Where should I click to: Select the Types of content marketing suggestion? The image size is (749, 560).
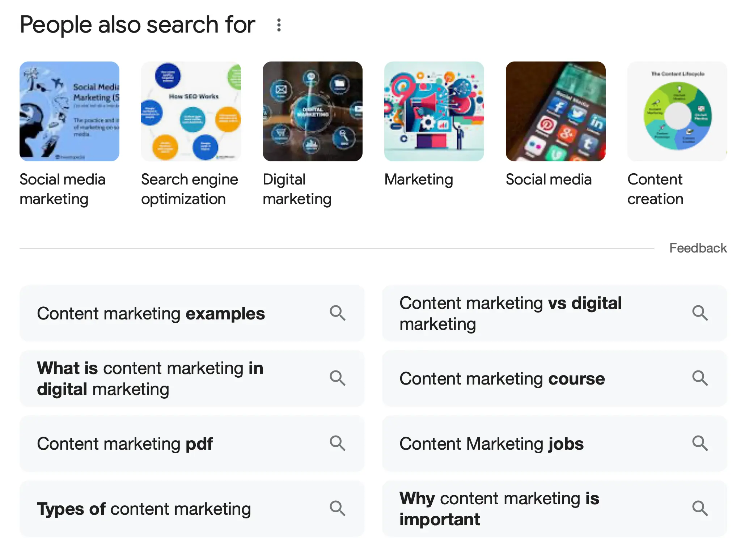(x=144, y=509)
